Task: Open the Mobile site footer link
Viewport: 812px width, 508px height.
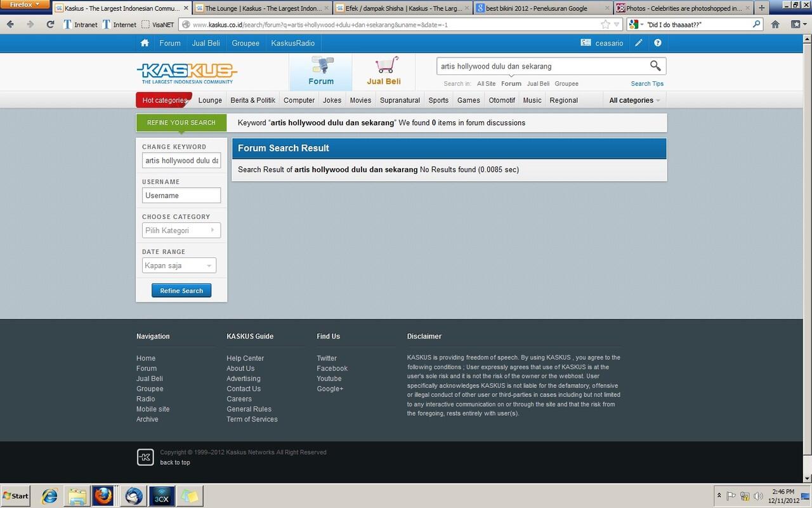Action: tap(153, 409)
